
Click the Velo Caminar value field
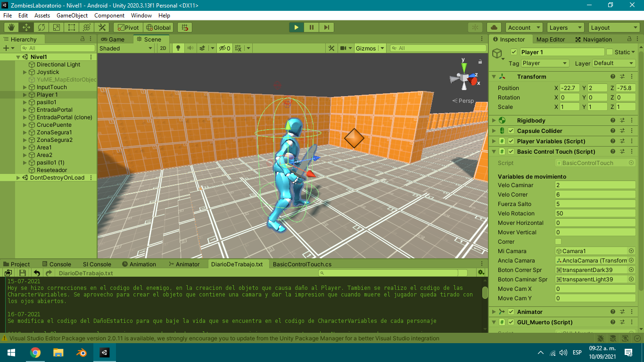tap(595, 185)
